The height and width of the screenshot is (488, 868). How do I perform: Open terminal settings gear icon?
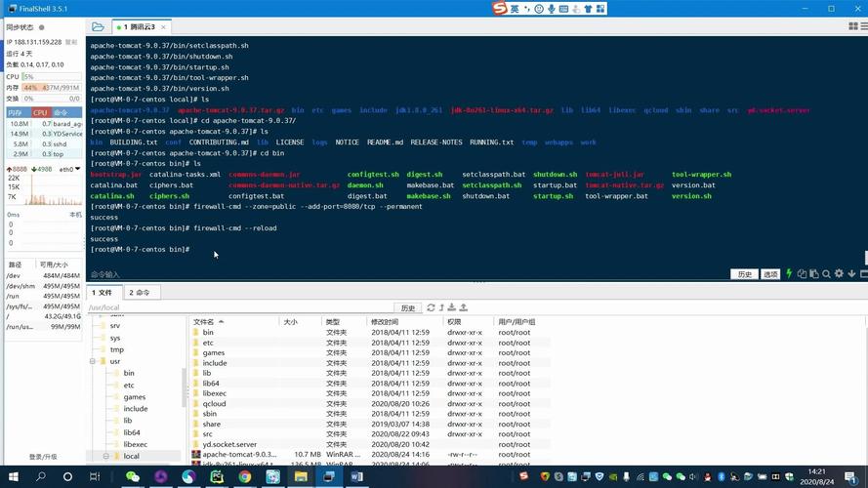click(x=839, y=274)
